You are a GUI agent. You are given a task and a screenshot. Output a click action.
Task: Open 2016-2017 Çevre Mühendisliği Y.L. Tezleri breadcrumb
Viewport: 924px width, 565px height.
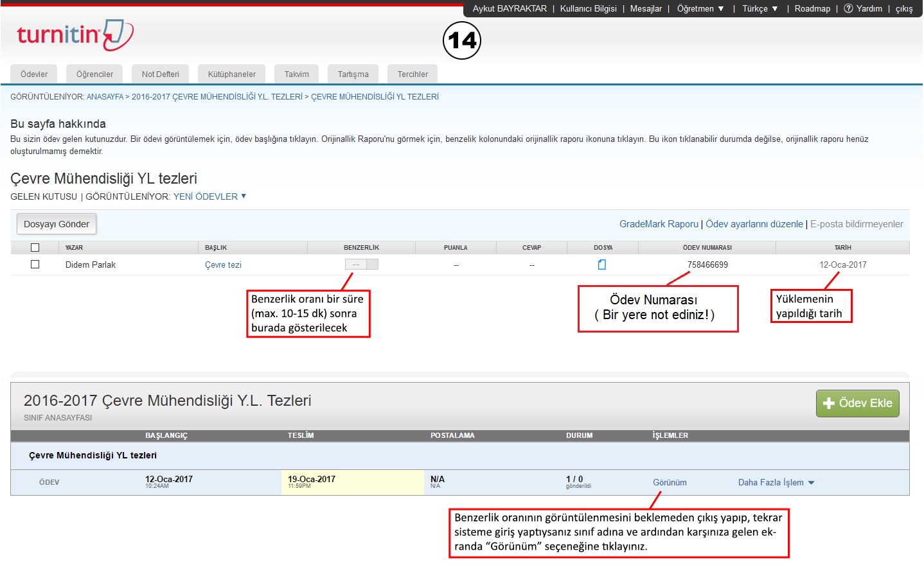[x=217, y=96]
